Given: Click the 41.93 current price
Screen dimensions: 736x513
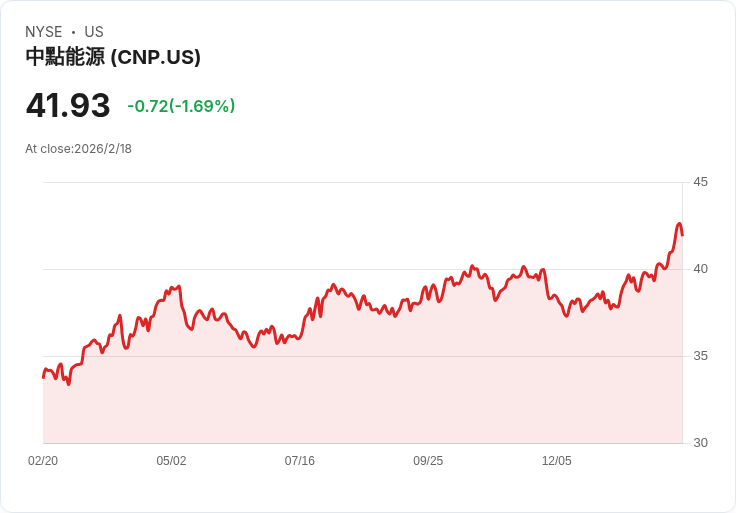Looking at the screenshot, I should point(68,106).
